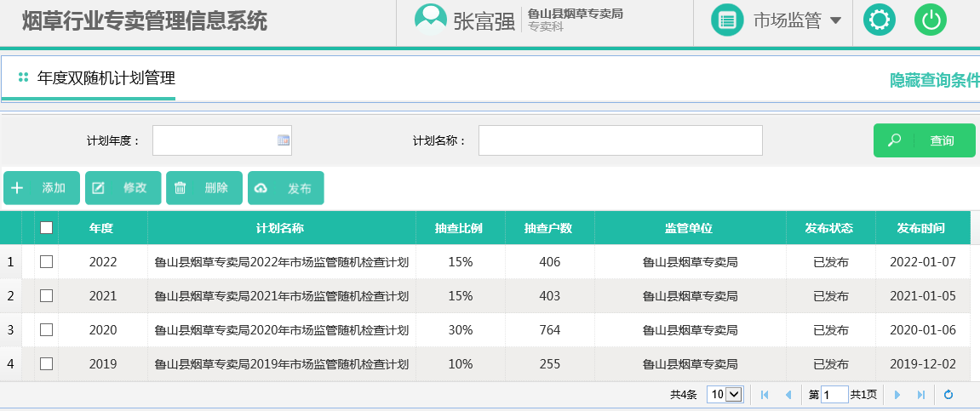Open the calendar picker for 计划年度
The width and height of the screenshot is (980, 411).
pos(284,140)
